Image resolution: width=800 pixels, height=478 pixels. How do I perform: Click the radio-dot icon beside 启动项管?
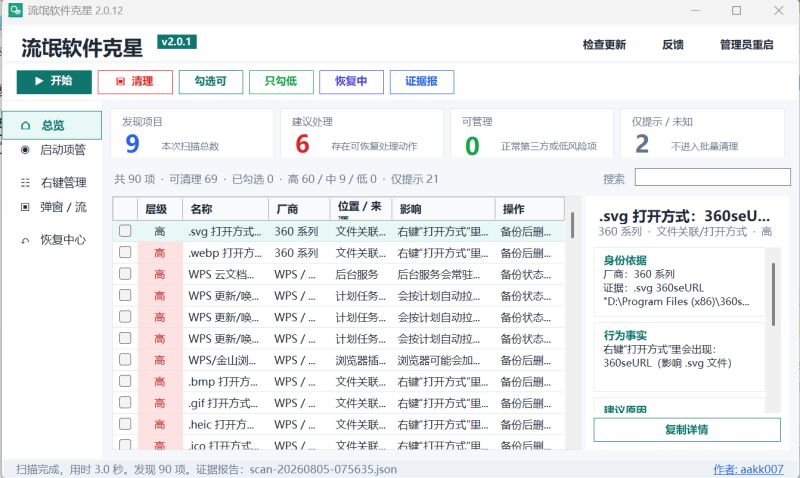(x=25, y=150)
